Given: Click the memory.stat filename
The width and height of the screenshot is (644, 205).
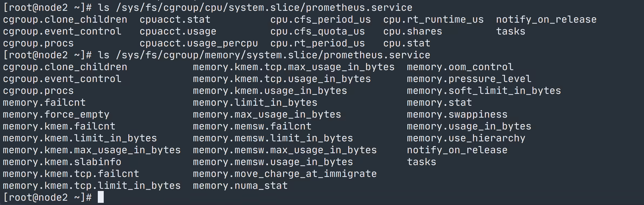Looking at the screenshot, I should pos(440,102).
